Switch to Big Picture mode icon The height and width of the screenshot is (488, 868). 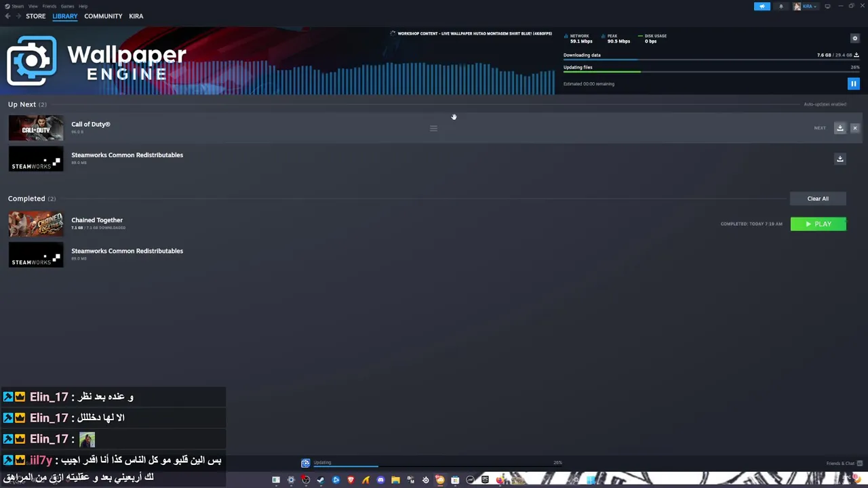point(827,6)
